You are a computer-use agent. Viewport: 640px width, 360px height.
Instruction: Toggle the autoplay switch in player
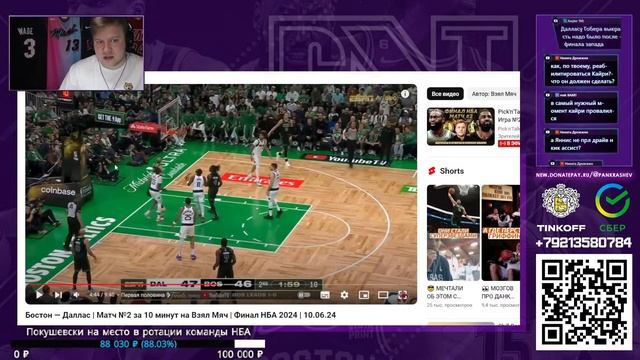pyautogui.click(x=304, y=295)
